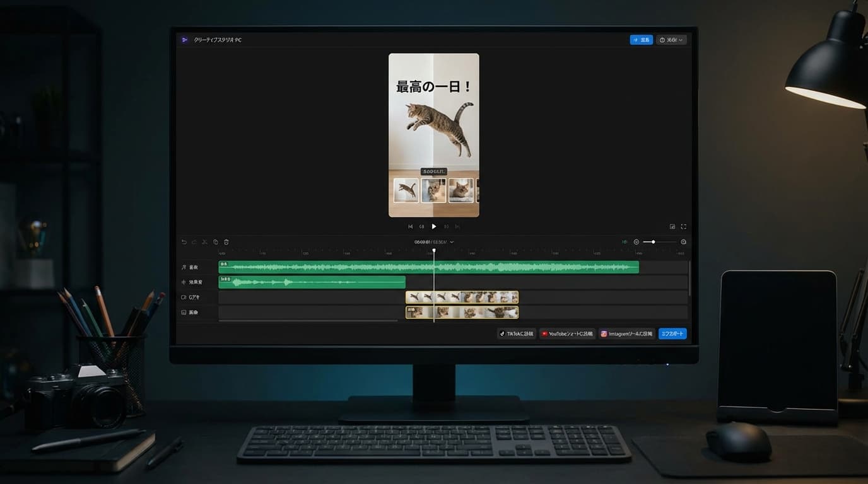Select the scissors split tool

pyautogui.click(x=204, y=242)
